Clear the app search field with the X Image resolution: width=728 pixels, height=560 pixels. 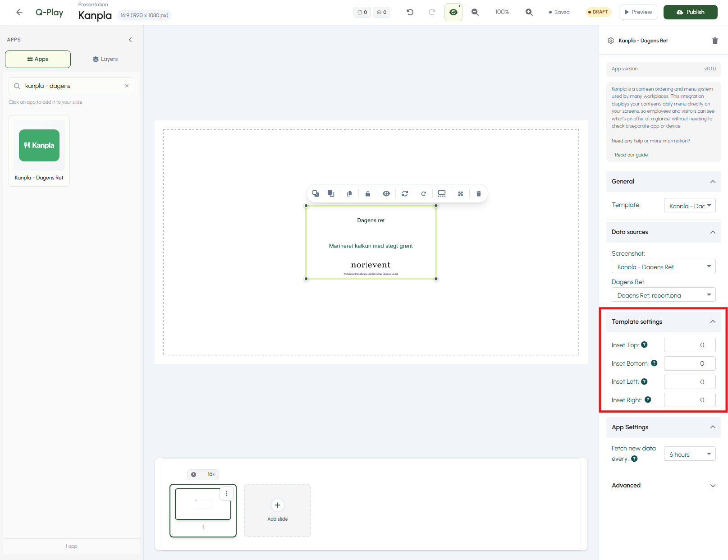(x=127, y=86)
